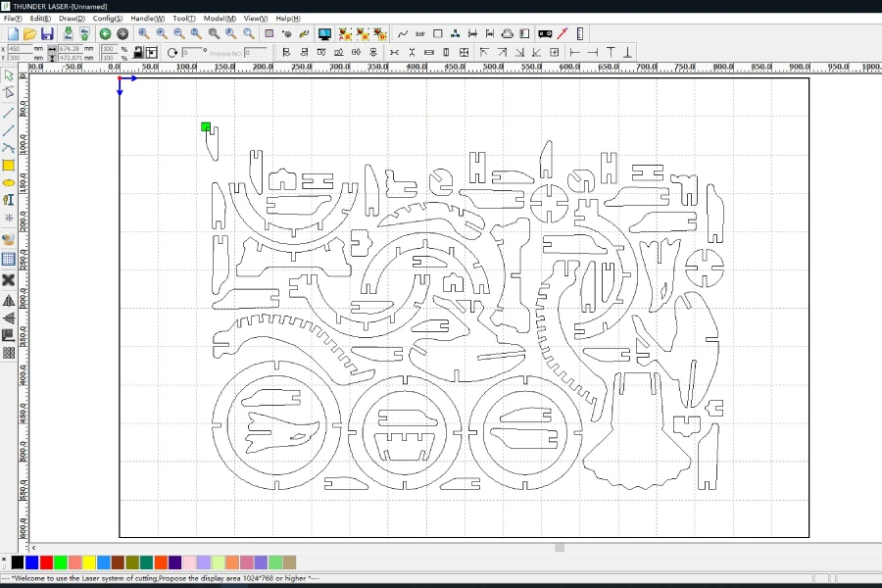
Task: Create a new file with the blank page icon
Action: [x=13, y=33]
